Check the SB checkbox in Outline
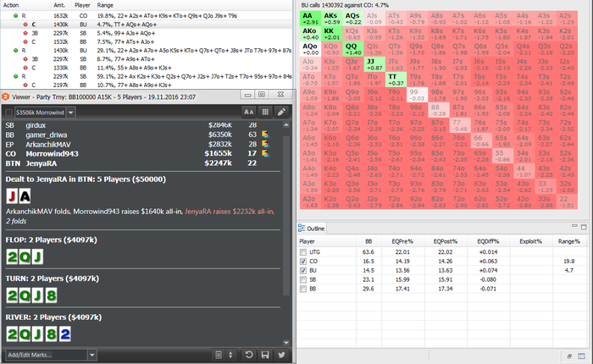Screen dimensions: 593x364 303,279
